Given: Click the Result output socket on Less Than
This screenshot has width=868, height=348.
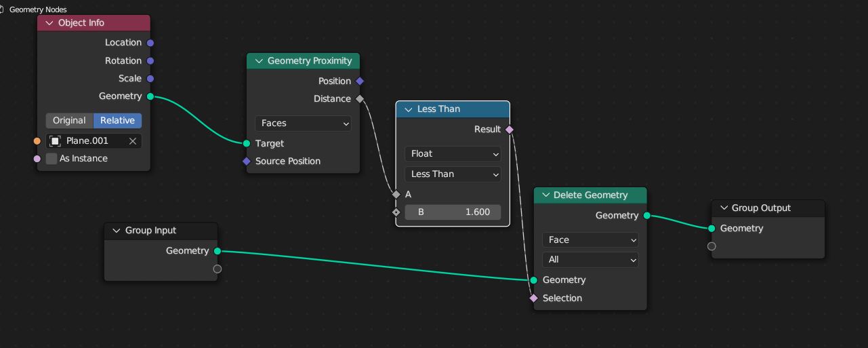Looking at the screenshot, I should tap(510, 130).
